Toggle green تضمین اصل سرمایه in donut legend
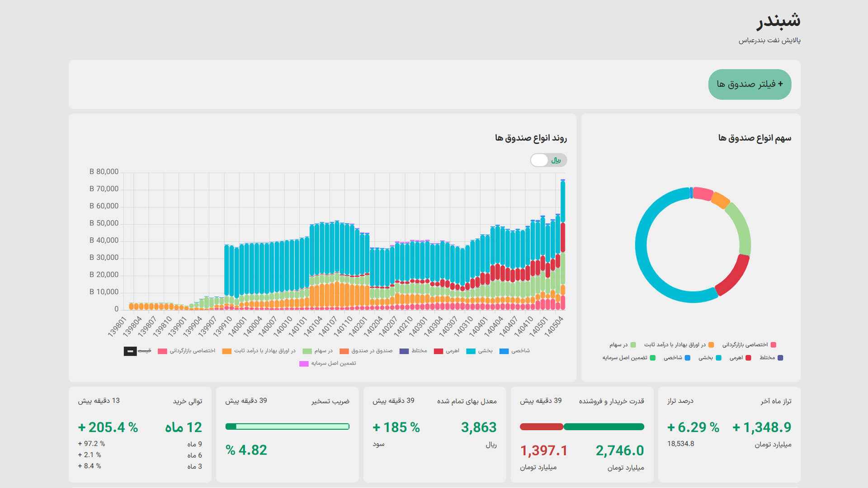This screenshot has height=488, width=868. click(x=629, y=358)
